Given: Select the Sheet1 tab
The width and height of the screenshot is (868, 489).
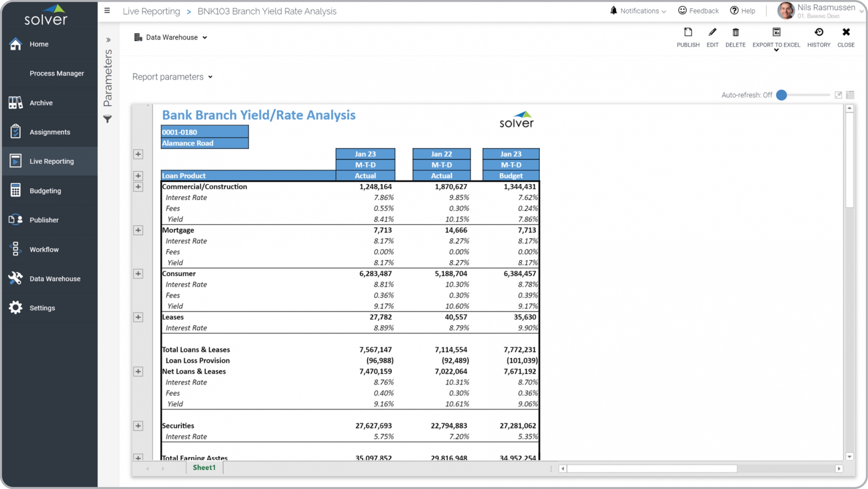Looking at the screenshot, I should (x=204, y=468).
